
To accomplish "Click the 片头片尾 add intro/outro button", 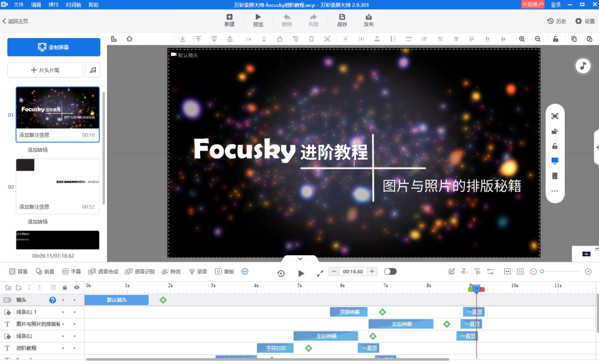I will pos(45,70).
